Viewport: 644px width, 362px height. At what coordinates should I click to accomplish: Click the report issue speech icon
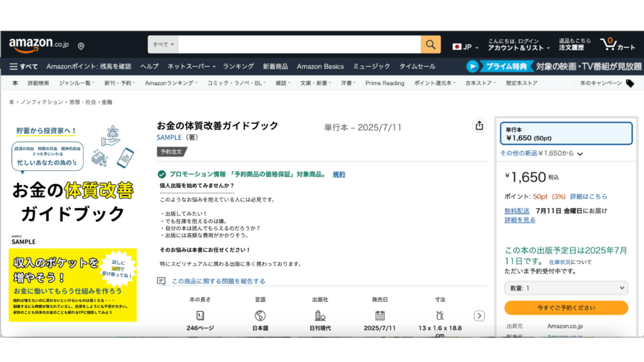click(162, 281)
